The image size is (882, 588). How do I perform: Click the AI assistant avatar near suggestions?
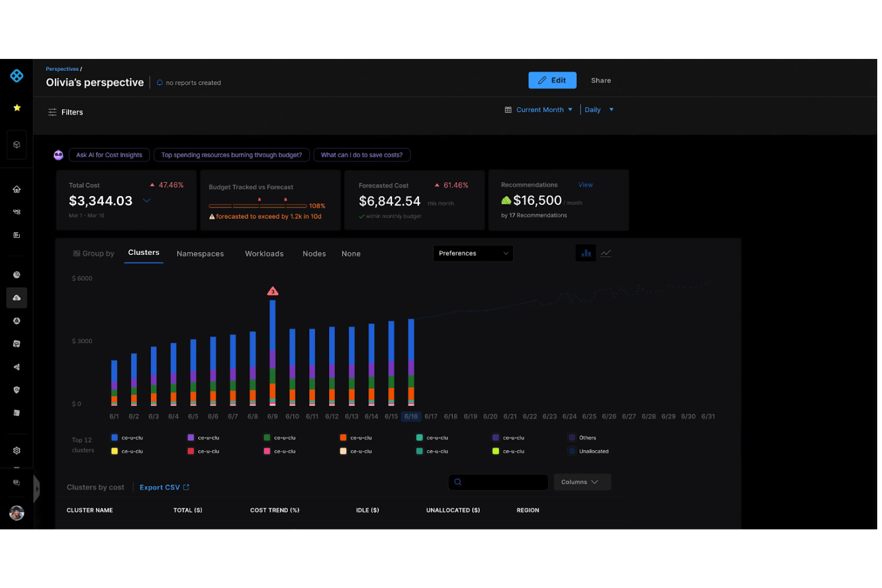click(58, 154)
